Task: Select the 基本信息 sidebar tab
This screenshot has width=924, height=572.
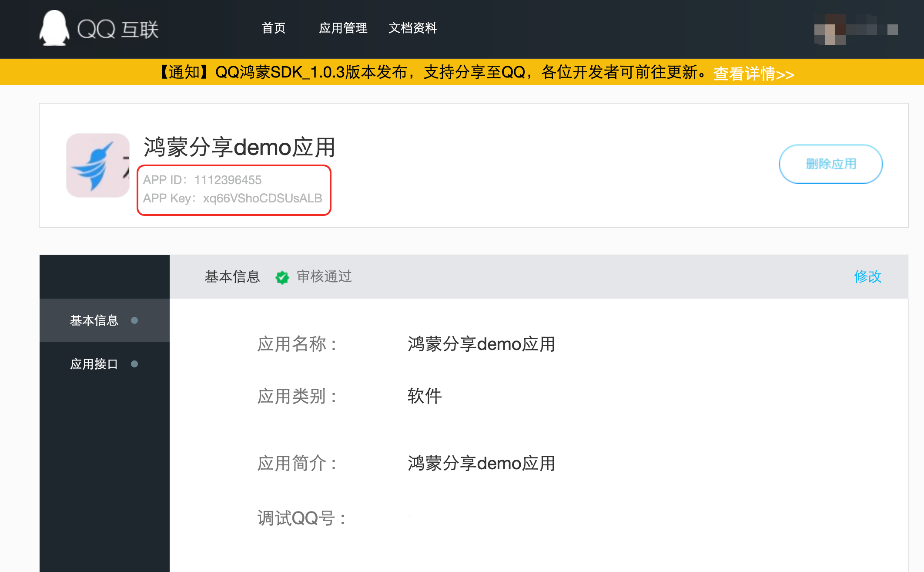Action: pos(104,320)
